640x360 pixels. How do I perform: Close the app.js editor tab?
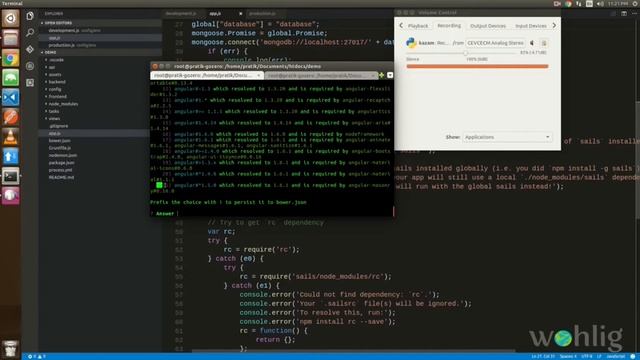(240, 13)
